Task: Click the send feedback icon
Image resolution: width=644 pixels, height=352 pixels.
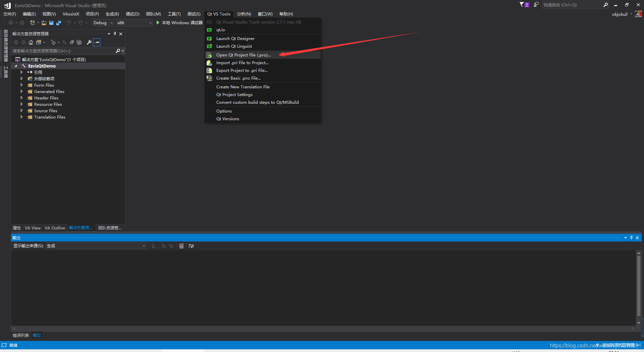Action: [x=536, y=5]
